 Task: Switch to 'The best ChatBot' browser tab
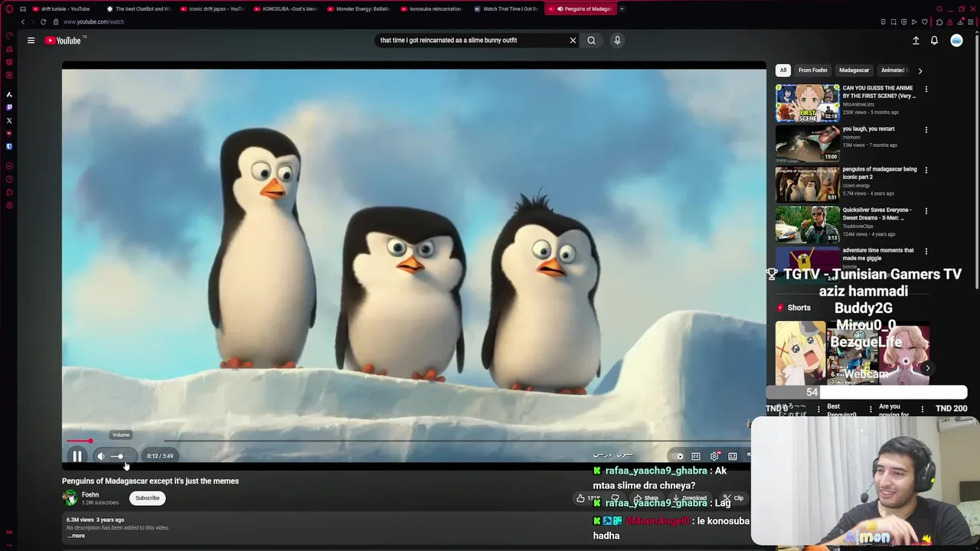pos(138,9)
